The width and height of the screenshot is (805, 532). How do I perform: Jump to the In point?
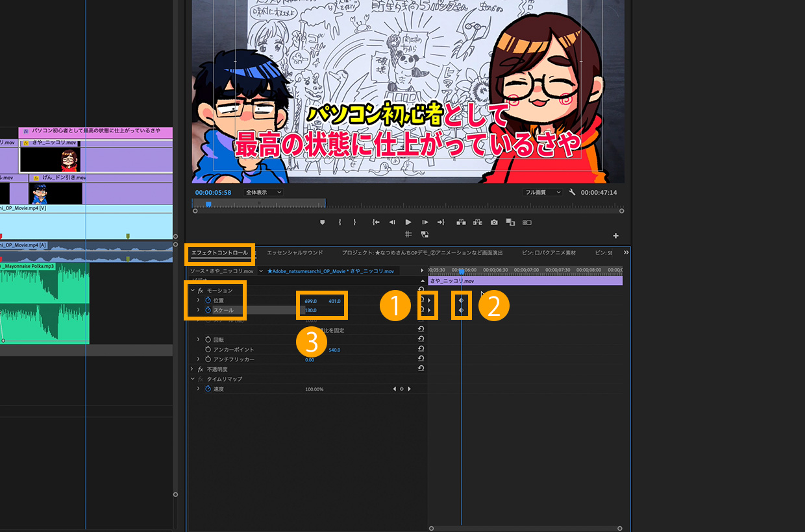[376, 223]
